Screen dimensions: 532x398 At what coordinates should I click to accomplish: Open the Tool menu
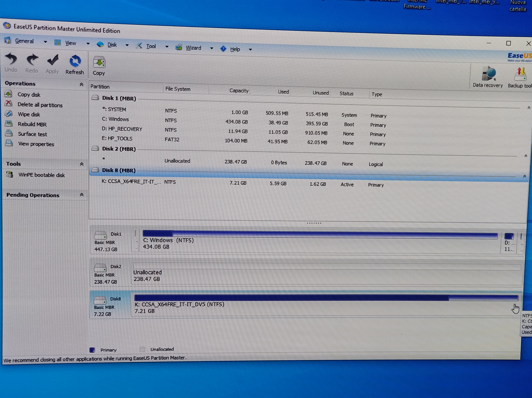click(x=151, y=46)
